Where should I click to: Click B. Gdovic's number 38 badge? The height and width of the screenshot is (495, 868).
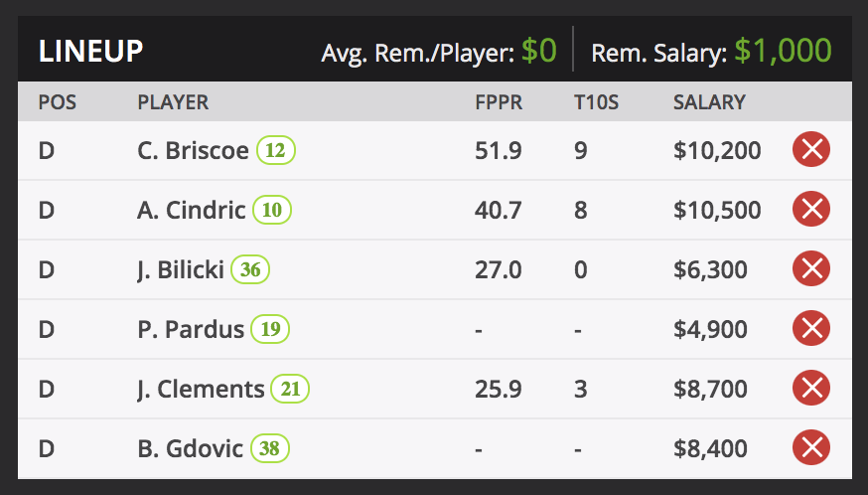269,449
